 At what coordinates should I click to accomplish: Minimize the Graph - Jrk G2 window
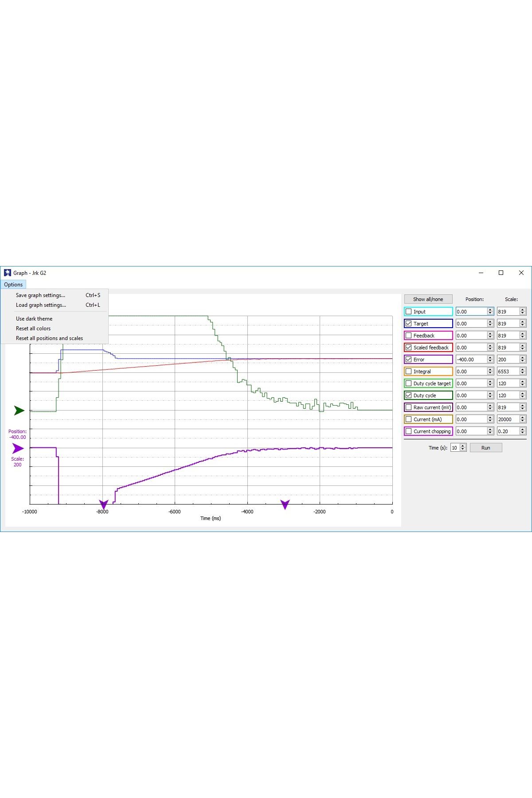(481, 273)
